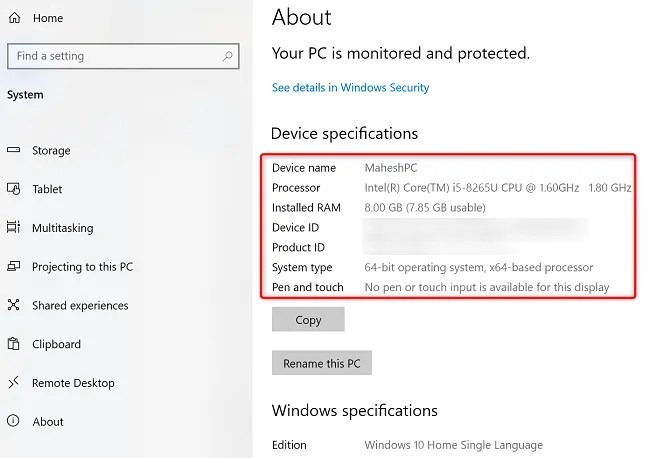Focus the Find a setting field
The width and height of the screenshot is (650, 458).
click(x=115, y=56)
